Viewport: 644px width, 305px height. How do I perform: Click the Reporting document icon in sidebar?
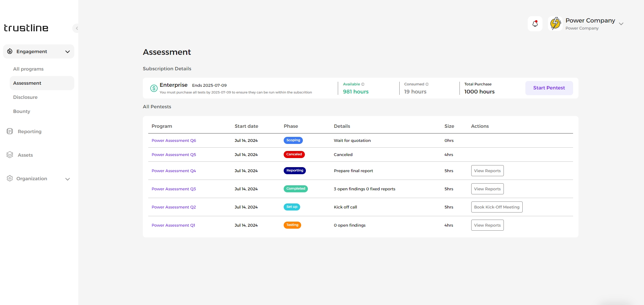coord(10,131)
